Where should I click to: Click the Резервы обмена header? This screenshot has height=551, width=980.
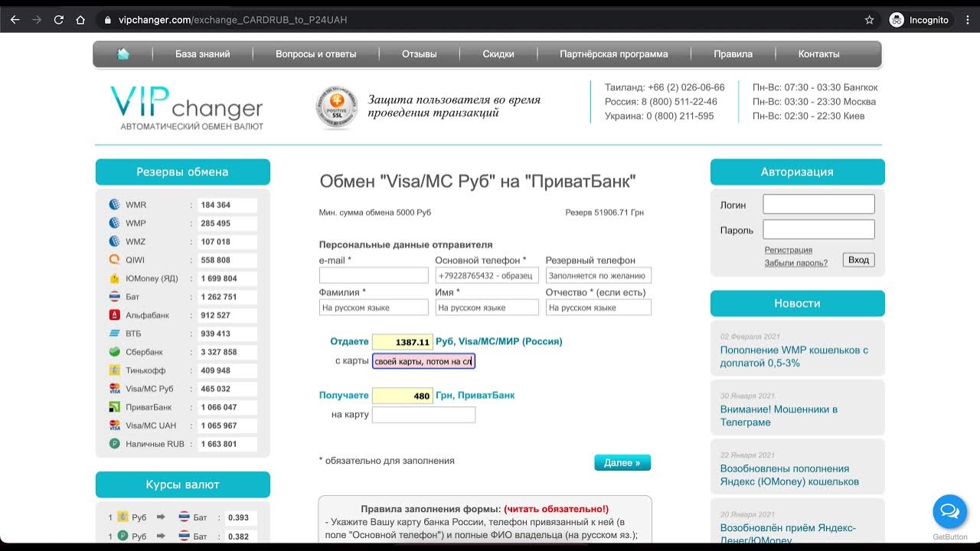pos(182,172)
